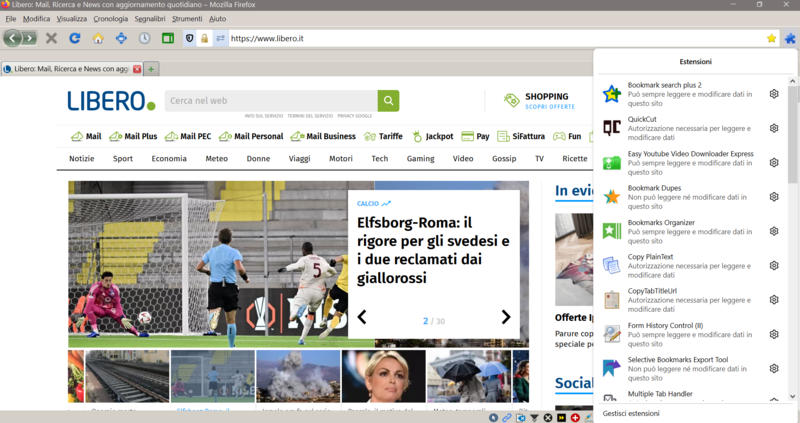Select the Libero: Mail, Ricerca e News tab
Screen dimensions: 800x423
pyautogui.click(x=71, y=69)
